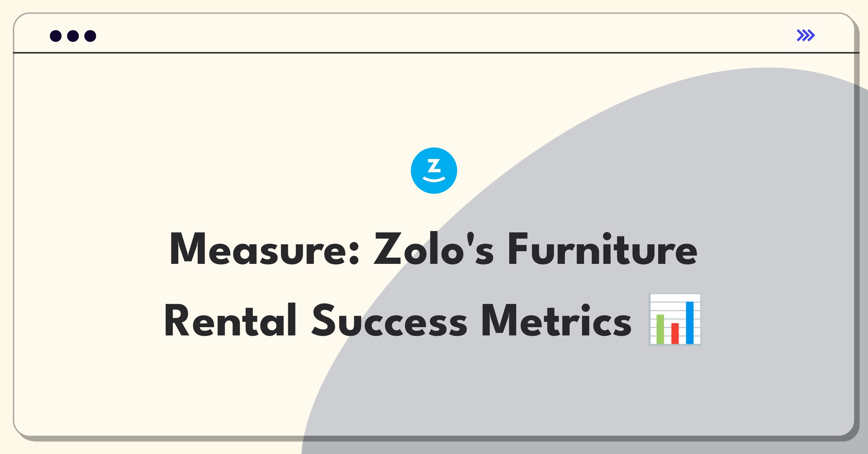Select the red bar in the chart emoji

(675, 334)
